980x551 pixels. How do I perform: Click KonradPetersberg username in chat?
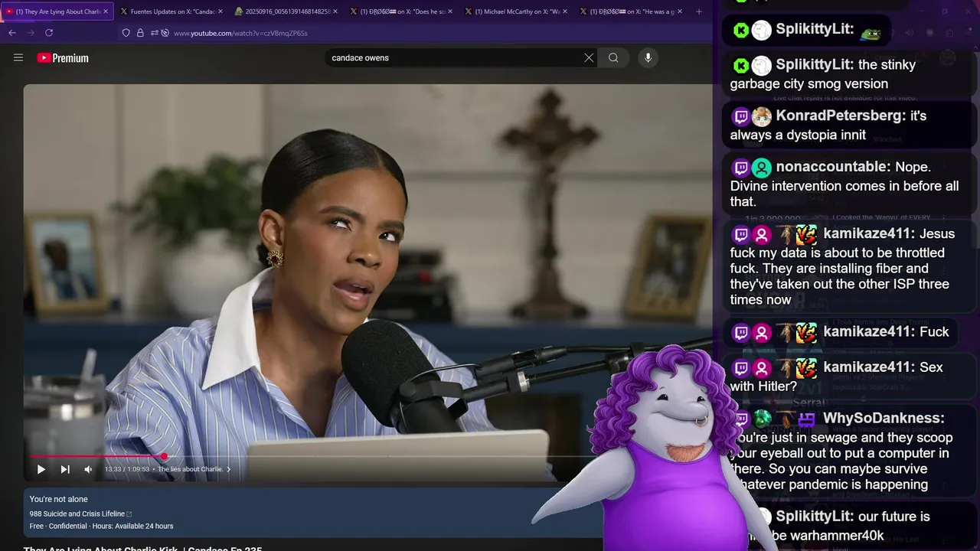tap(841, 116)
